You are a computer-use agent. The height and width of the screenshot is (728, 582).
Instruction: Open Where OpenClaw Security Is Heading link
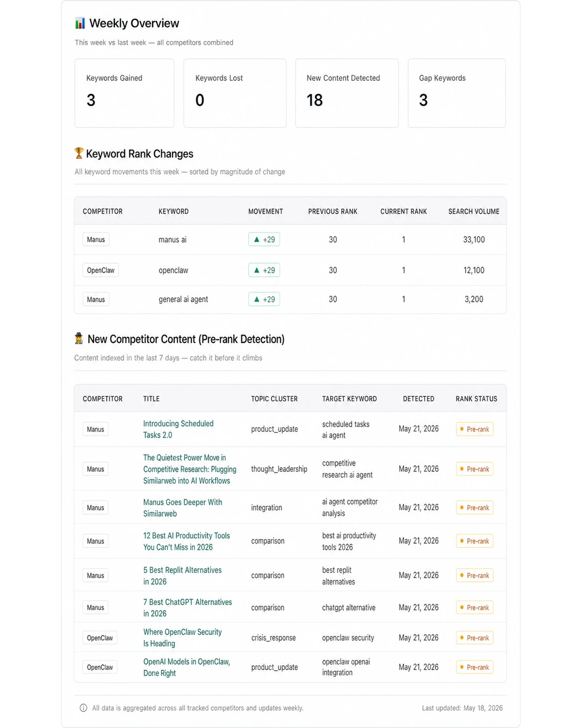(x=182, y=638)
